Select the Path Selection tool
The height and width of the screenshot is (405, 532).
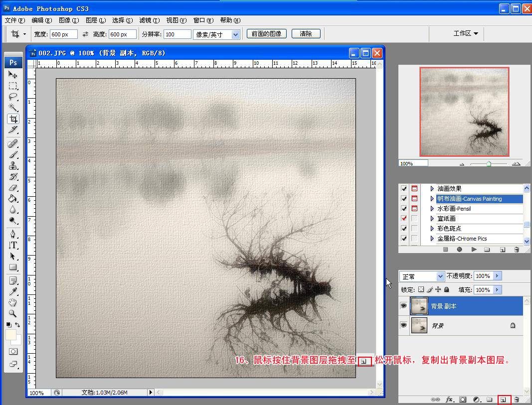point(13,256)
